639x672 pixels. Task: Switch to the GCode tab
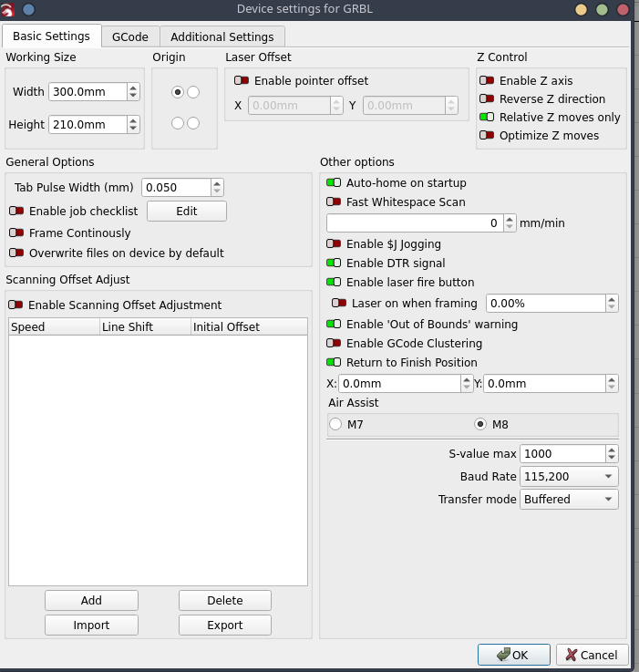(130, 36)
